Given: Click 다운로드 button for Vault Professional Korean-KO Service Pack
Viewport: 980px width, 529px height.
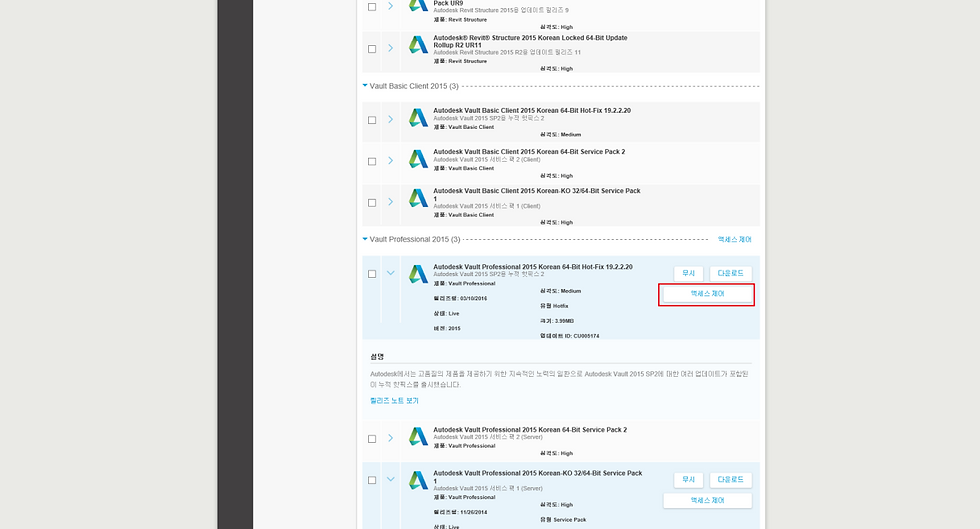Looking at the screenshot, I should (730, 480).
